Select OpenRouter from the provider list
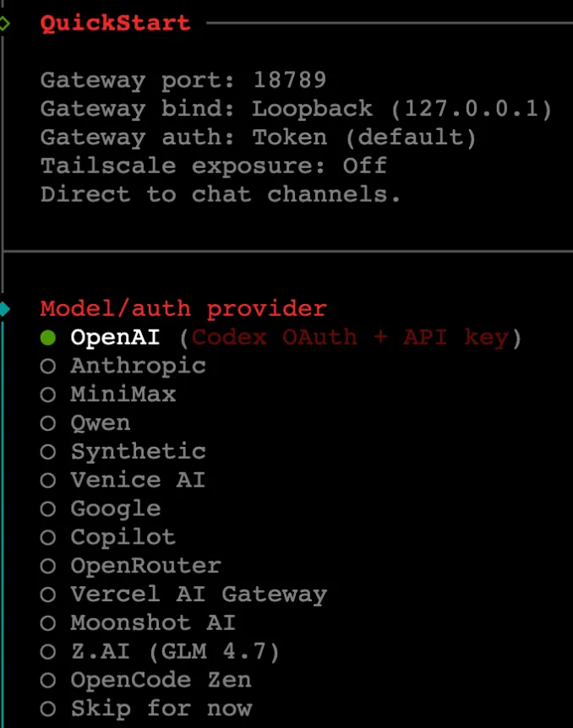573x728 pixels. (48, 566)
